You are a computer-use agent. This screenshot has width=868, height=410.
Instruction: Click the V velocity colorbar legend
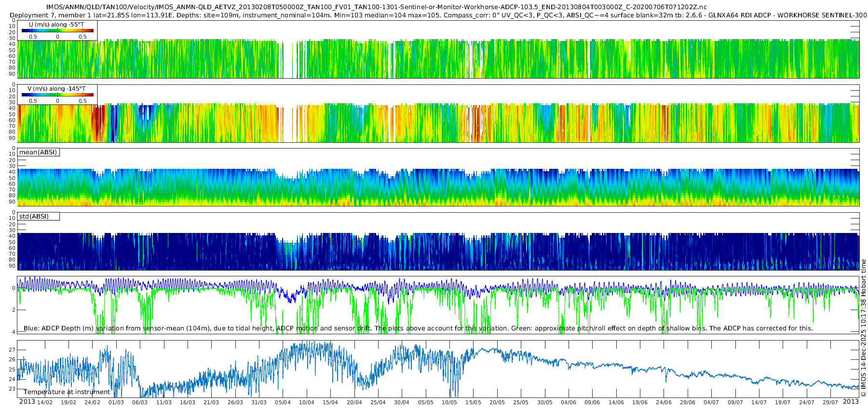57,94
